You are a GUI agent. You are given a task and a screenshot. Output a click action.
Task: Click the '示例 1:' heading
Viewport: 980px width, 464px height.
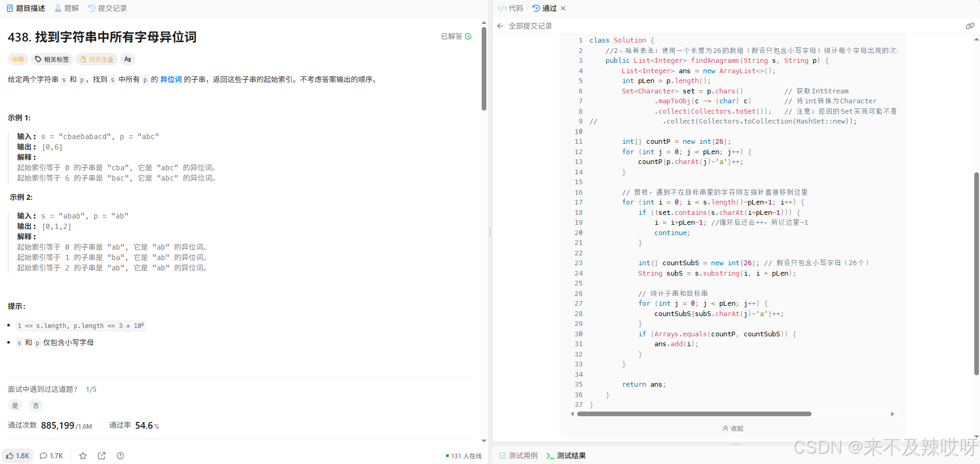[19, 118]
